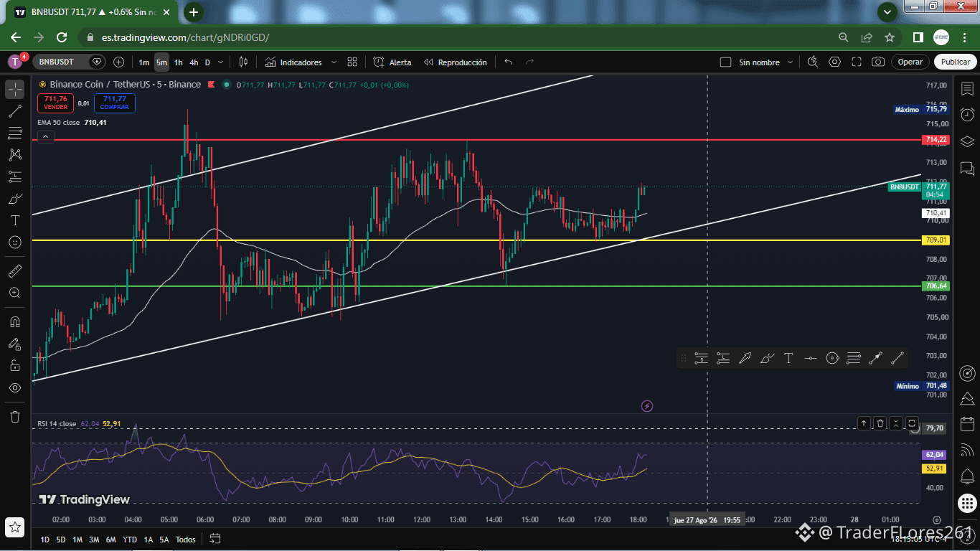The height and width of the screenshot is (551, 980).
Task: Select the trend line tool in the left toolbar
Action: coord(15,111)
